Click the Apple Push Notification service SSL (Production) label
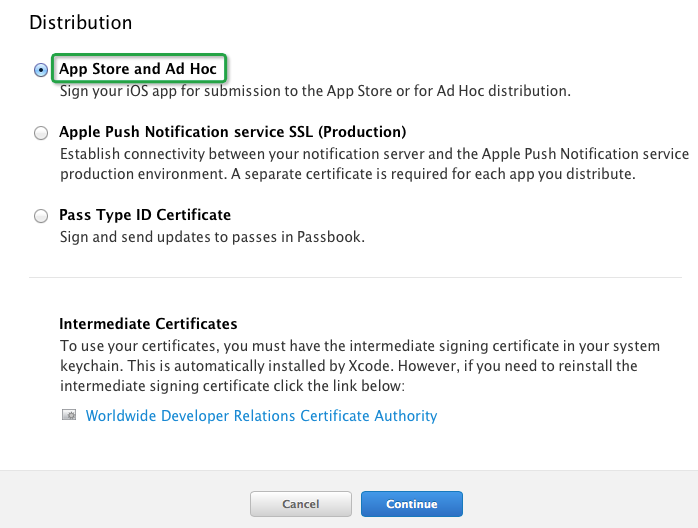698x528 pixels. click(x=232, y=132)
